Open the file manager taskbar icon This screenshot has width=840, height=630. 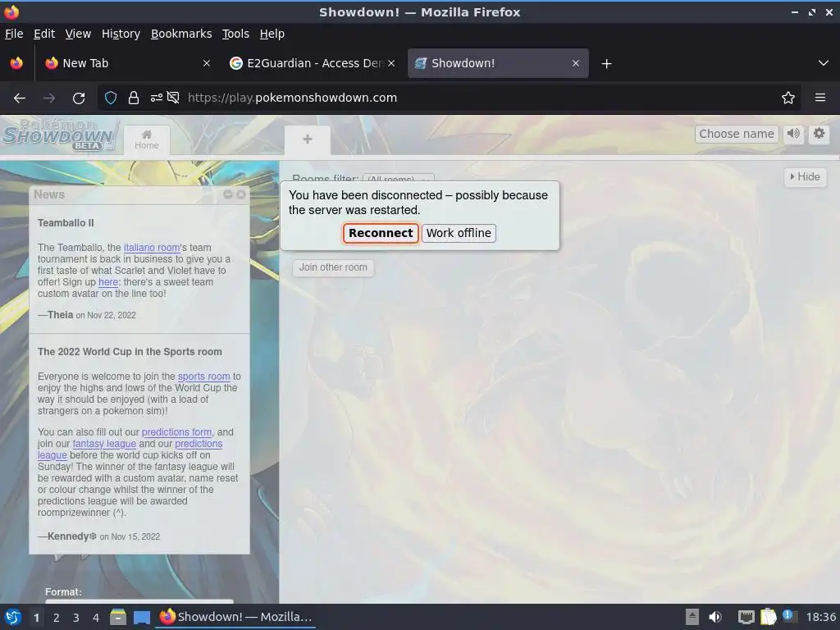point(118,617)
